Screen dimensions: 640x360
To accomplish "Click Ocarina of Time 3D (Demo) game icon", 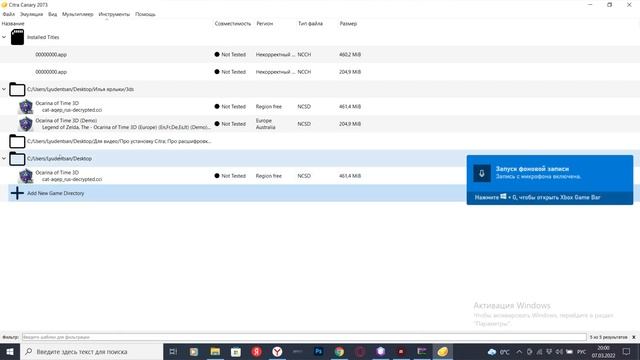I will (x=26, y=124).
